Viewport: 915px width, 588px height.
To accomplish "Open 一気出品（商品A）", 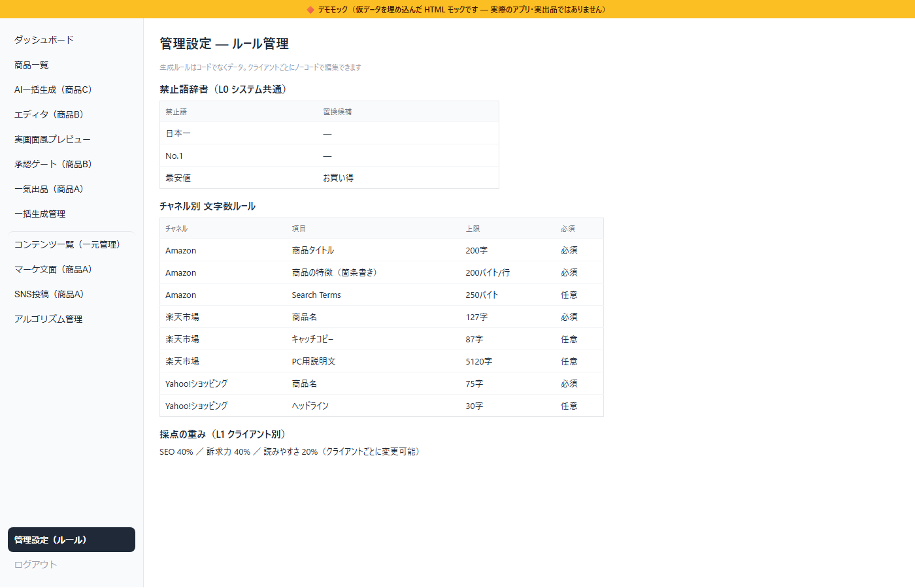I will point(71,189).
